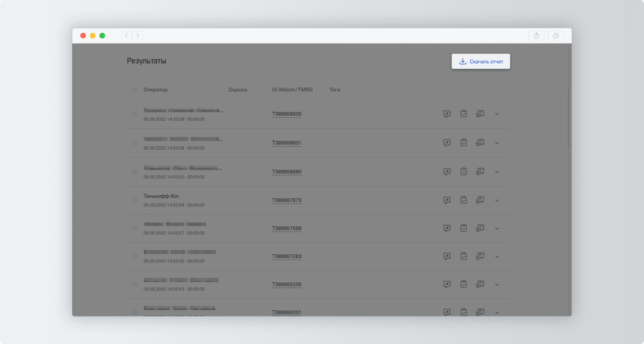Expand row T386855235 with its chevron
The height and width of the screenshot is (344, 644).
click(x=497, y=284)
